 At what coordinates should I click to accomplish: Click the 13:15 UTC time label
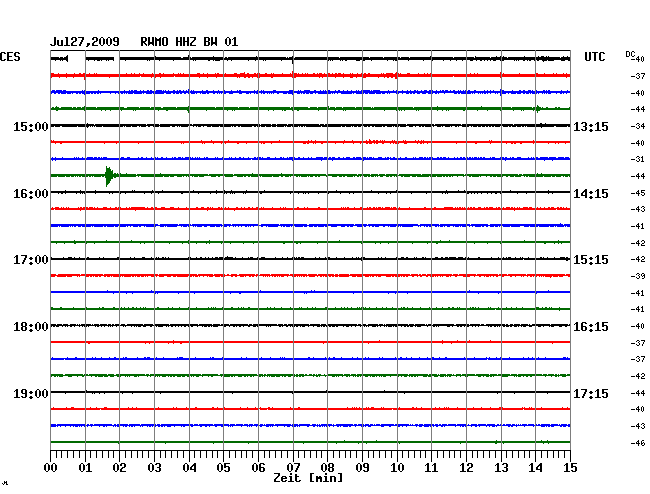591,127
